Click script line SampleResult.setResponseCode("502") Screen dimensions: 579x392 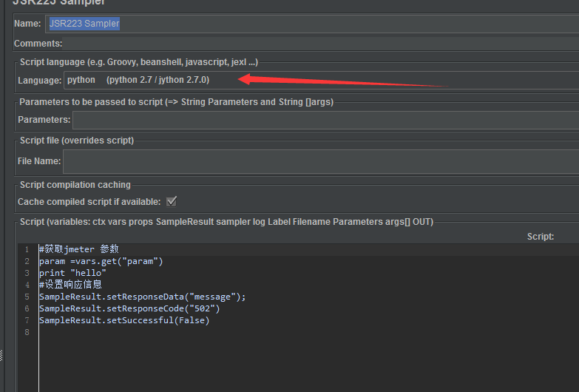point(129,308)
